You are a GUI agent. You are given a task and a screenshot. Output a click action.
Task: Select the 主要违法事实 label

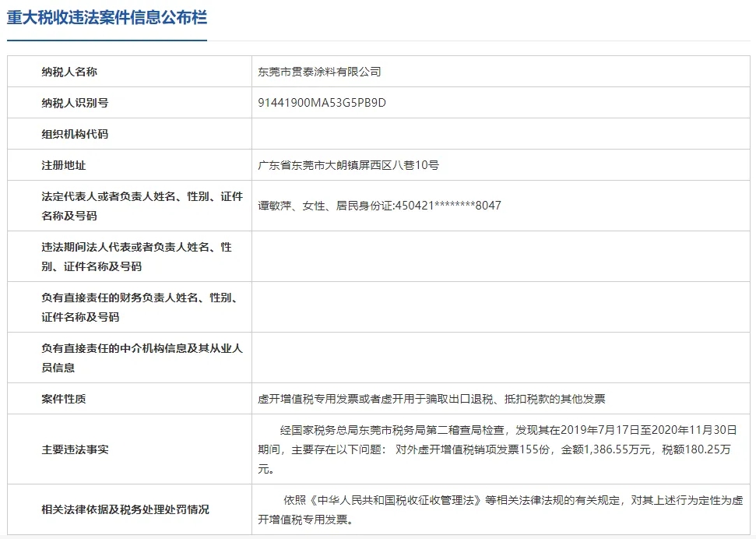(x=74, y=449)
